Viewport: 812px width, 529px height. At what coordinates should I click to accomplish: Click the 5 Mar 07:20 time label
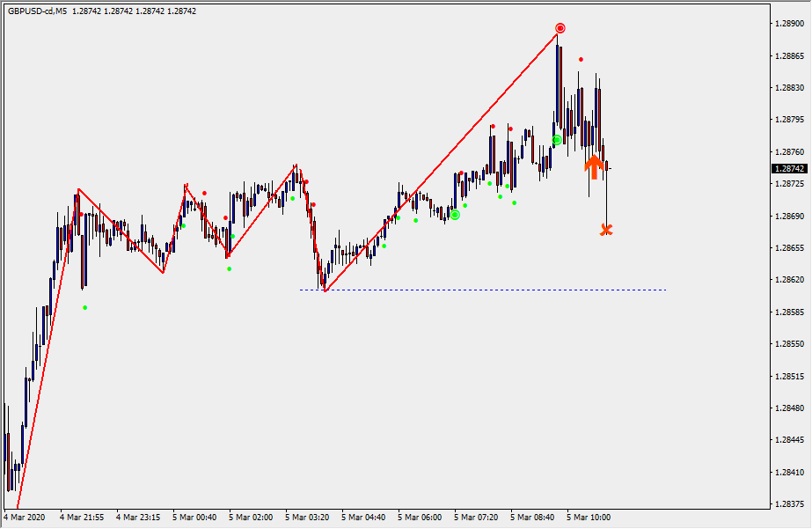click(476, 518)
